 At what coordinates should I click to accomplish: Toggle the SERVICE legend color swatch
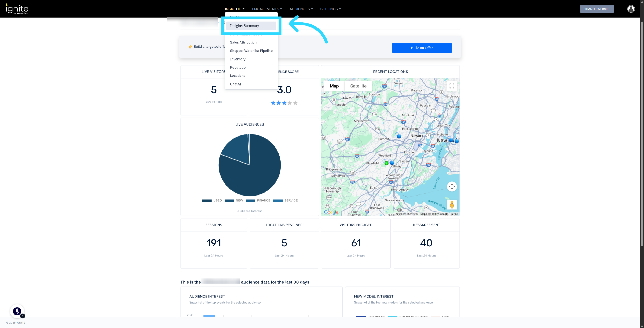(278, 201)
